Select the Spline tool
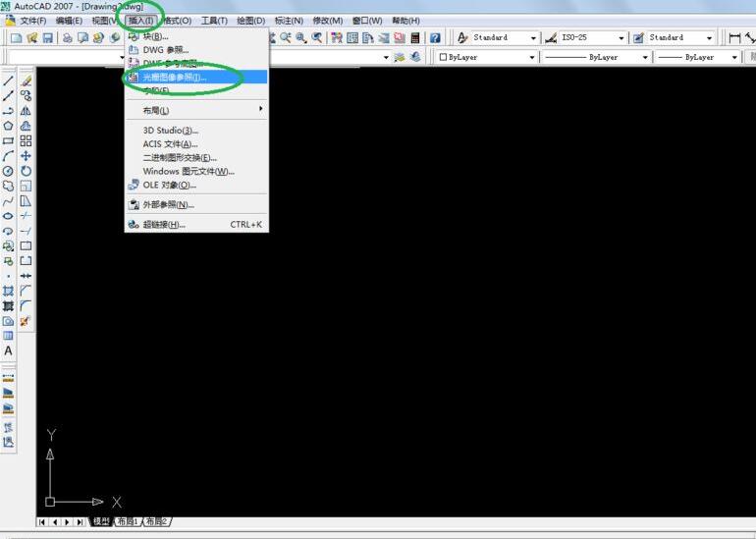The width and height of the screenshot is (756, 539). 8,201
